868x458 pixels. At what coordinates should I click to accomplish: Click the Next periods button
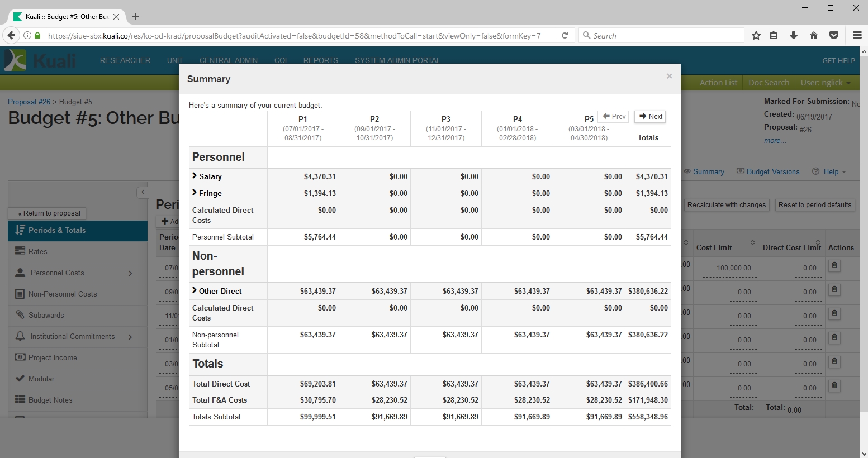click(x=649, y=117)
